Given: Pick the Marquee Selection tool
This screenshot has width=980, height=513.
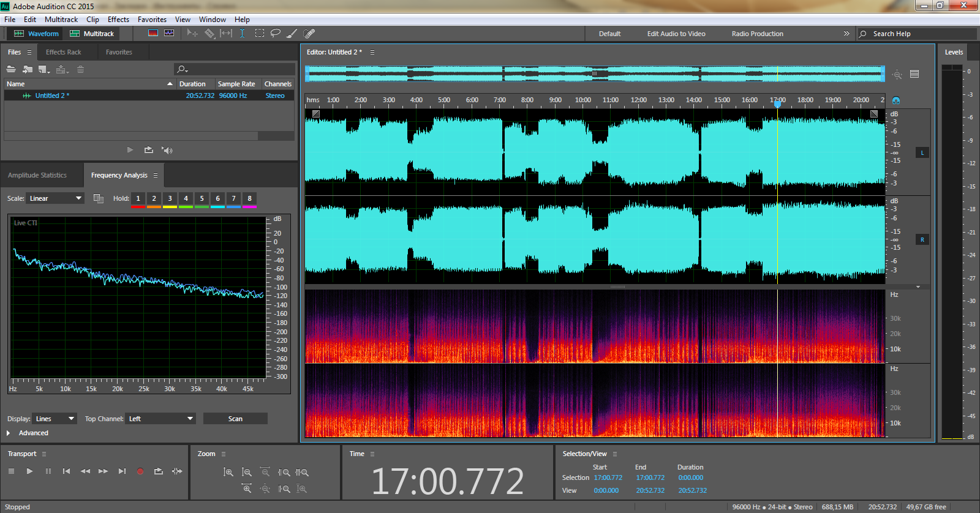Looking at the screenshot, I should (260, 33).
